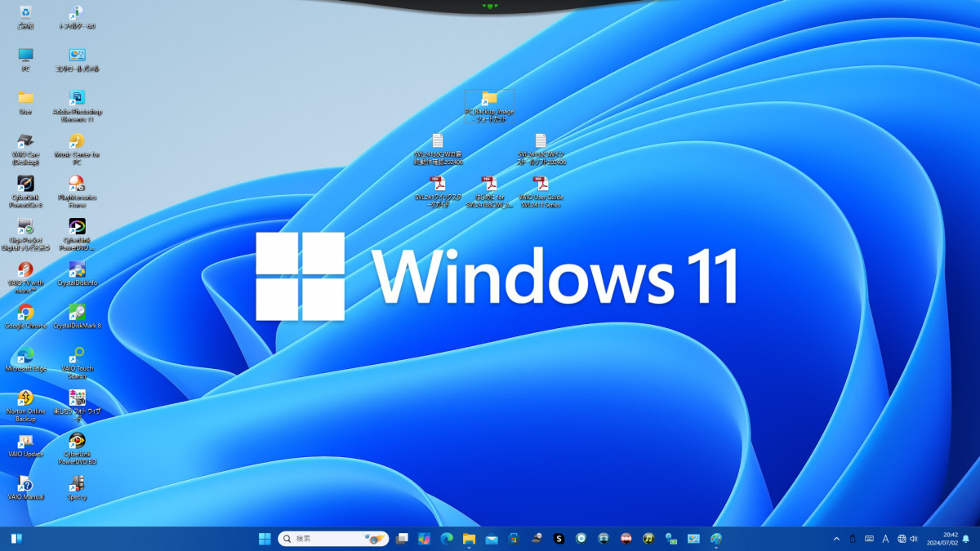Open network and volume quick settings
This screenshot has width=980, height=551.
(907, 539)
